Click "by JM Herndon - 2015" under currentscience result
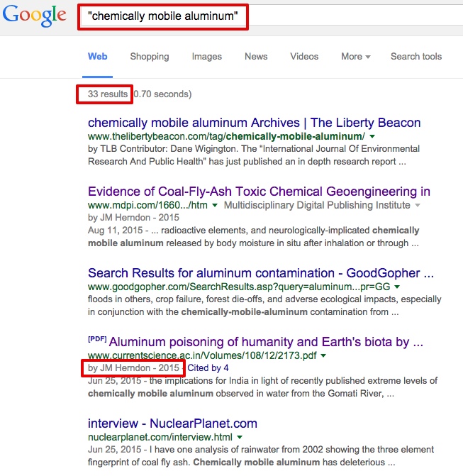The width and height of the screenshot is (463, 476). pyautogui.click(x=133, y=368)
